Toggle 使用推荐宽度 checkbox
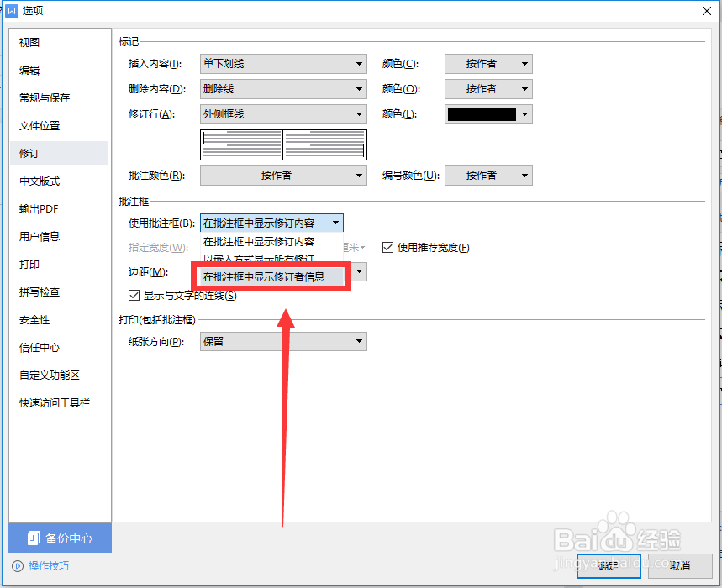722x588 pixels. pos(387,248)
